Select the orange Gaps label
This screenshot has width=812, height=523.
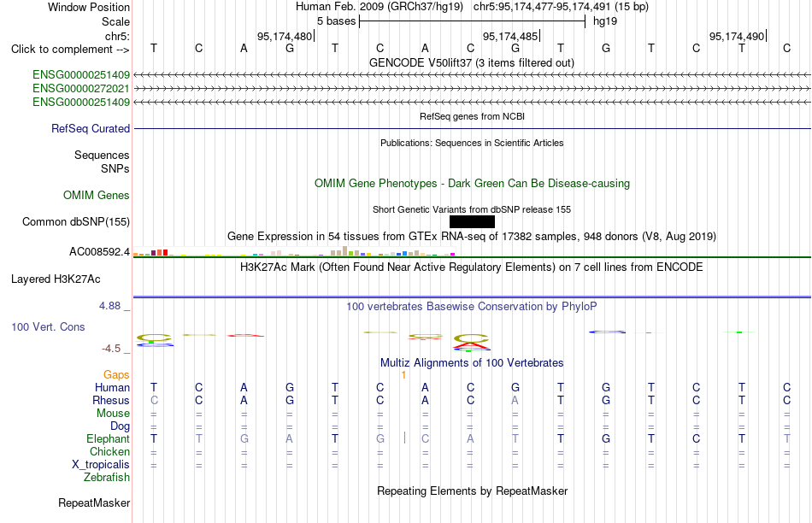pyautogui.click(x=116, y=374)
